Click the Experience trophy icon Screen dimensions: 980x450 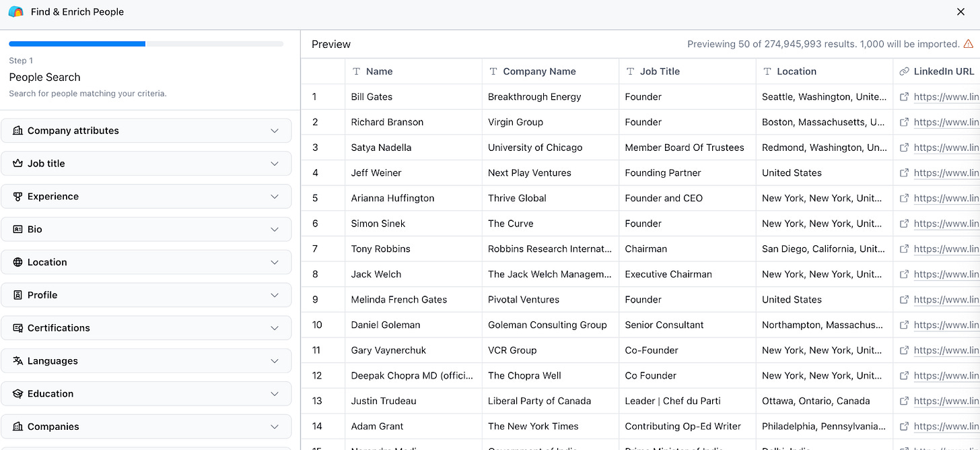[17, 197]
